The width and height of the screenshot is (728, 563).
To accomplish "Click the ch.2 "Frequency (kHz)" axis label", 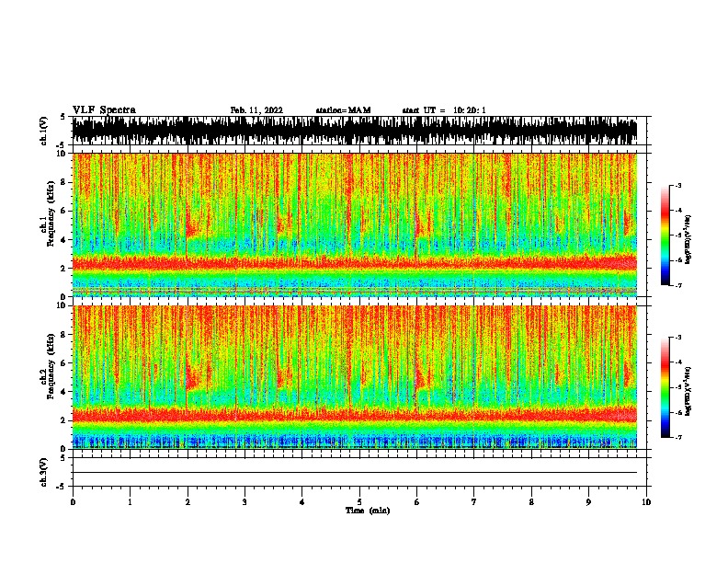I will click(51, 366).
